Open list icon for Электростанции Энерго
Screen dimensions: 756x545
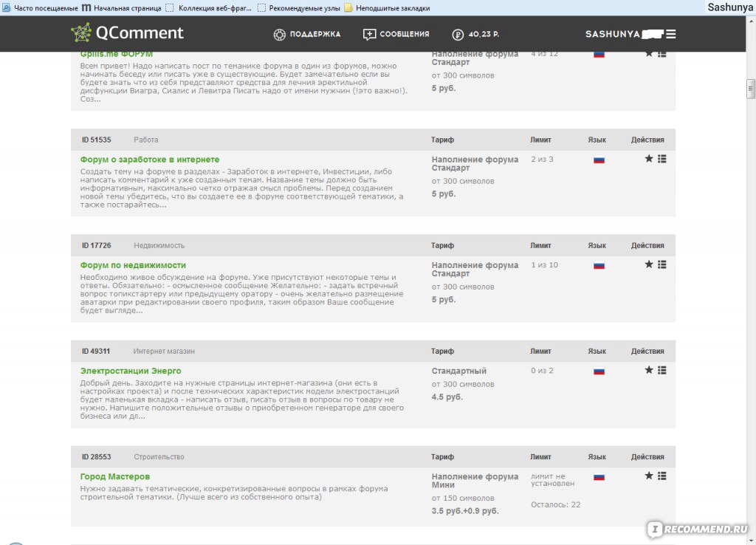pyautogui.click(x=662, y=370)
